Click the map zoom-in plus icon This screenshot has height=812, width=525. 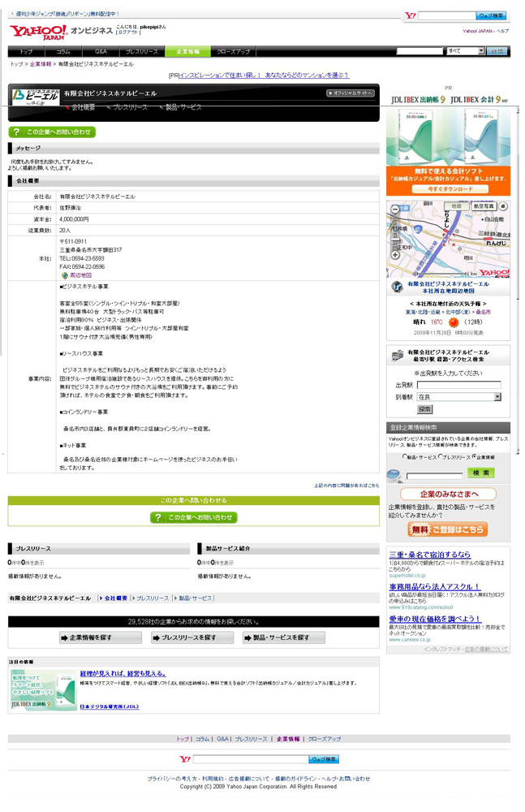395,255
